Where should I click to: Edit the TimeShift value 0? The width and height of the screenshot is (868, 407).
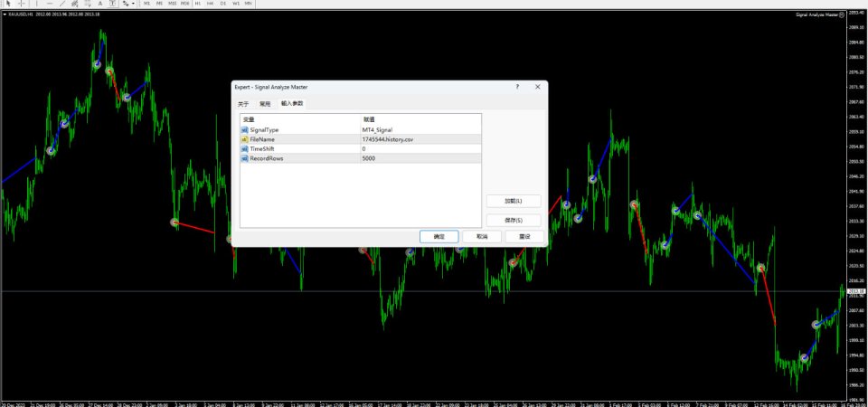(x=420, y=149)
